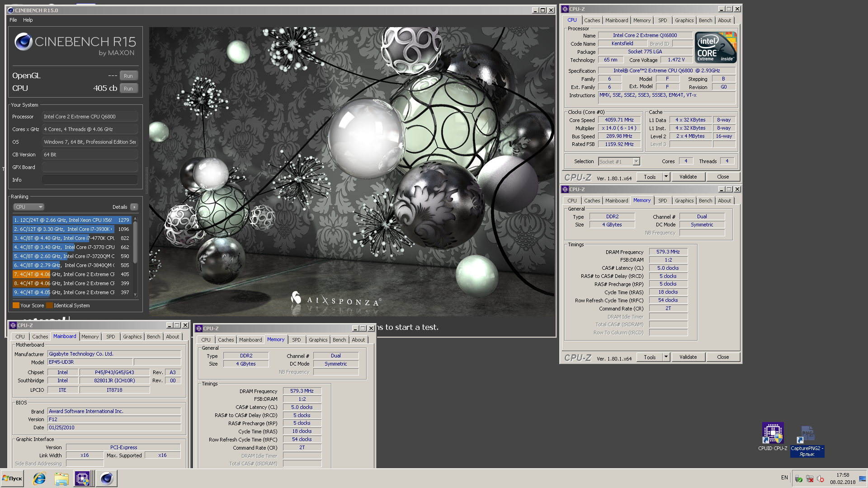The width and height of the screenshot is (868, 488).
Task: Select ranking row i7-3840QM scoring 505
Action: (x=72, y=265)
